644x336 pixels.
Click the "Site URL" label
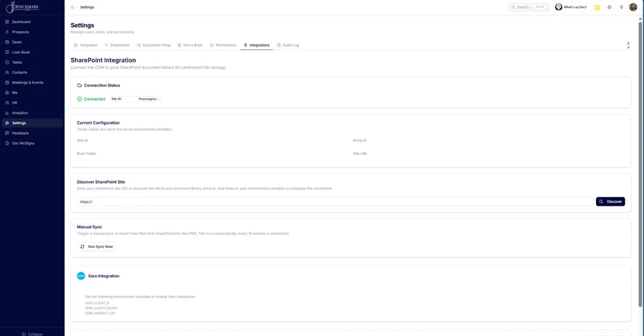coord(360,154)
